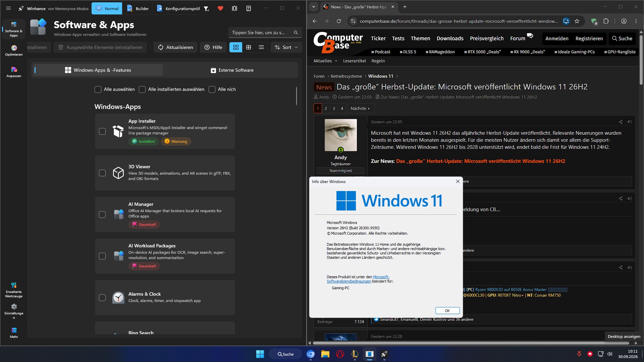Switch to Externe Software tab
The height and width of the screenshot is (362, 644).
tap(232, 70)
